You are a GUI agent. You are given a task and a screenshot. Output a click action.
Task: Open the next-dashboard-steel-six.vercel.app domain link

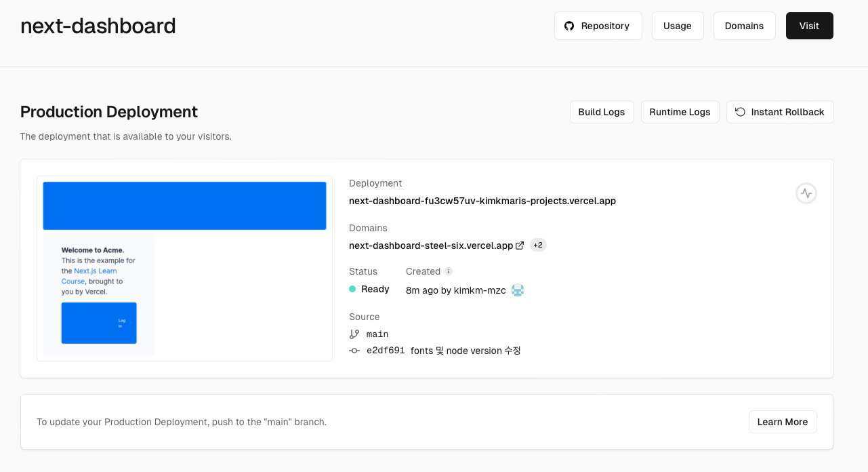[430, 245]
